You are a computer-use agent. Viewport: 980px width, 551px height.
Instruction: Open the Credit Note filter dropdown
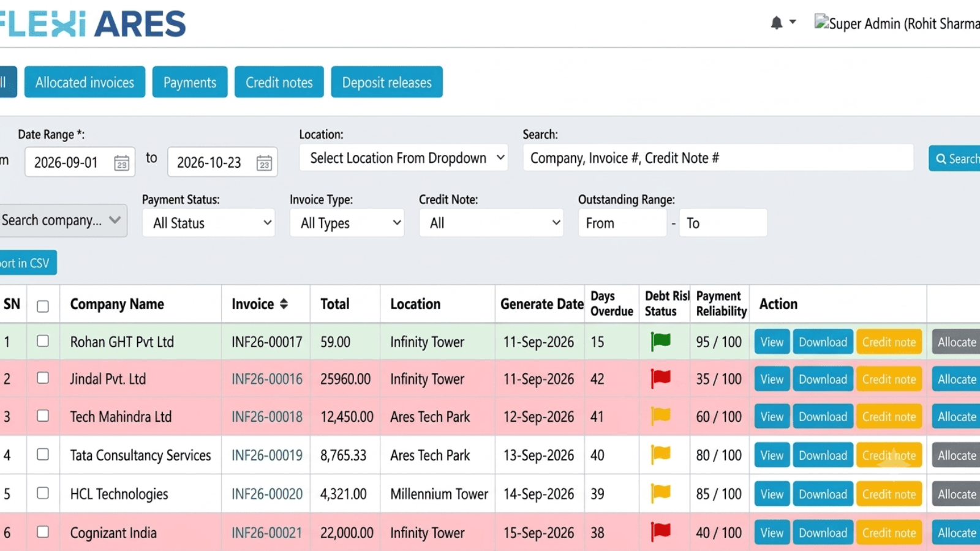[491, 223]
